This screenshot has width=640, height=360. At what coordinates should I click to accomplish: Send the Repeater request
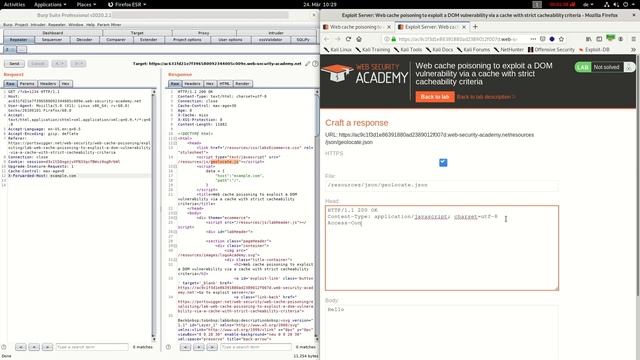(14, 64)
